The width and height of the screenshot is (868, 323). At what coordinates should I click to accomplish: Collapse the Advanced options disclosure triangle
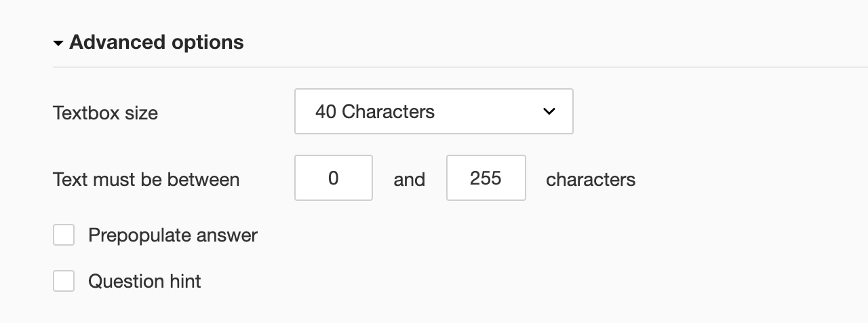58,43
